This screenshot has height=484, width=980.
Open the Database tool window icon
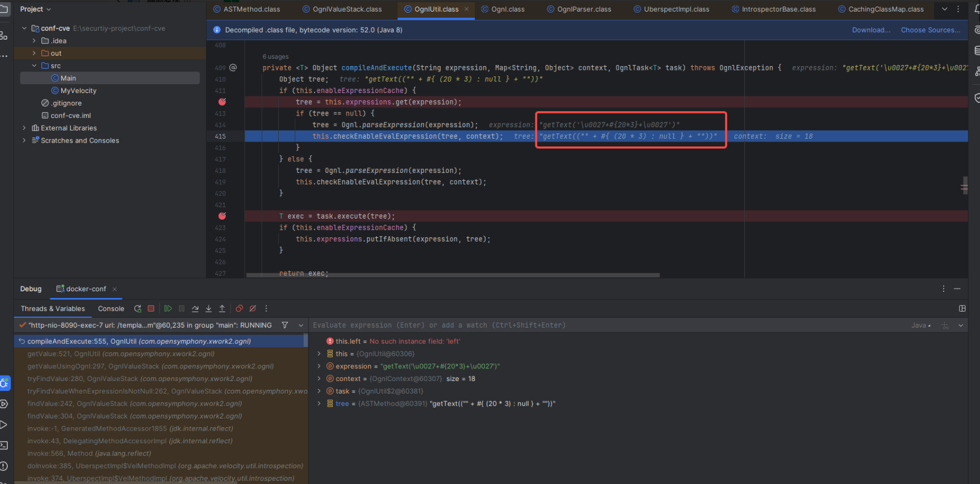pyautogui.click(x=977, y=51)
